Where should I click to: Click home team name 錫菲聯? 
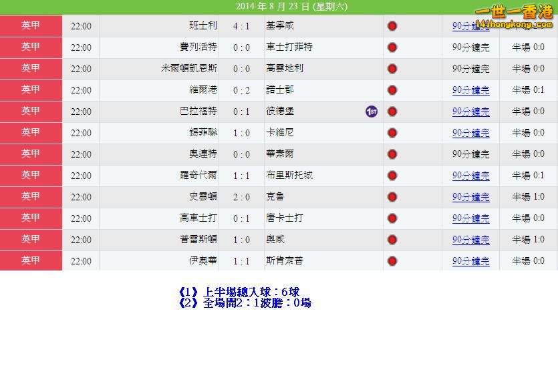click(203, 132)
